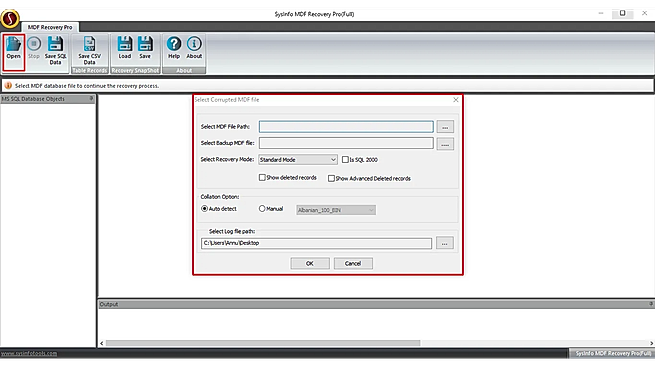
Task: Click the Output horizontal scrollbar thumb
Action: pyautogui.click(x=263, y=343)
